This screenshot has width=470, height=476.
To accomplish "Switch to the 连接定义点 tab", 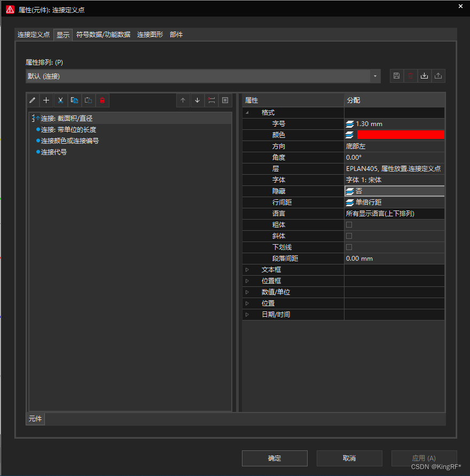I will point(34,35).
